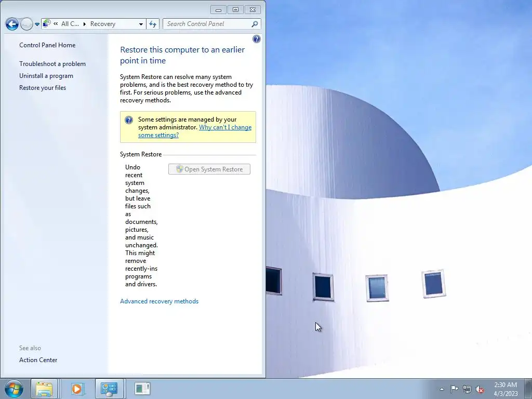The width and height of the screenshot is (532, 399).
Task: Open the recent pages dropdown arrow
Action: [37, 24]
